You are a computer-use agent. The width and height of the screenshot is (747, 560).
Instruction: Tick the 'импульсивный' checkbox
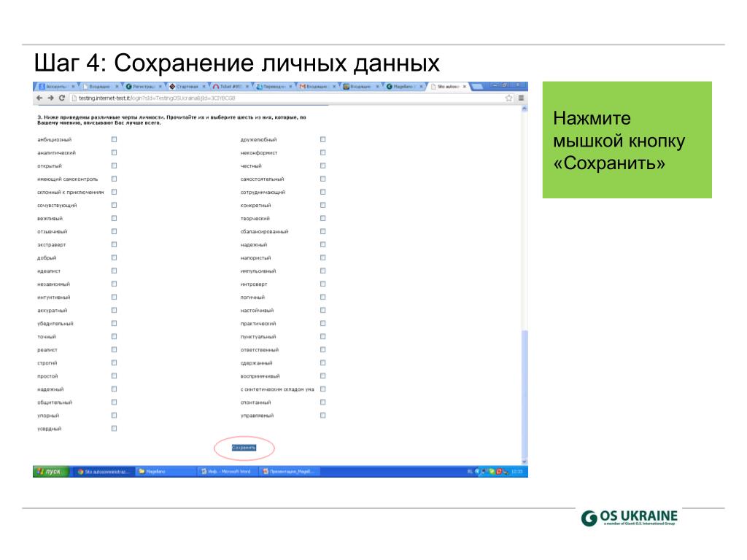(x=323, y=271)
